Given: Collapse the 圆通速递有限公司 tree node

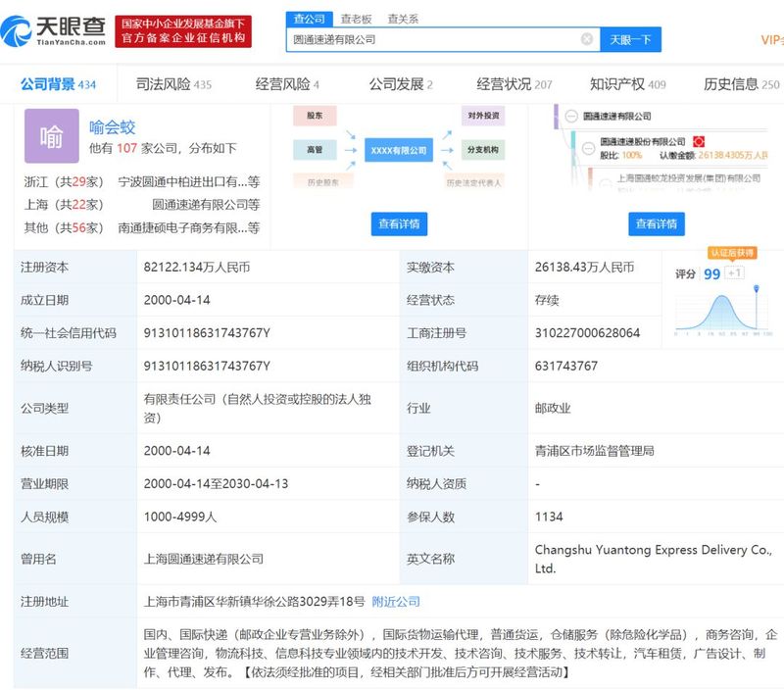Looking at the screenshot, I should click(x=571, y=116).
